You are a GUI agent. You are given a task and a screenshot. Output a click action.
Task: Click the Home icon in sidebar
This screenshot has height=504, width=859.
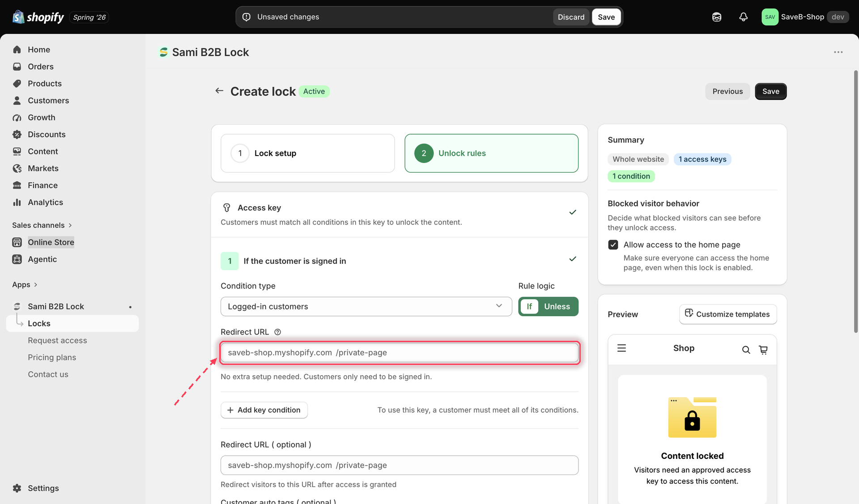tap(17, 50)
